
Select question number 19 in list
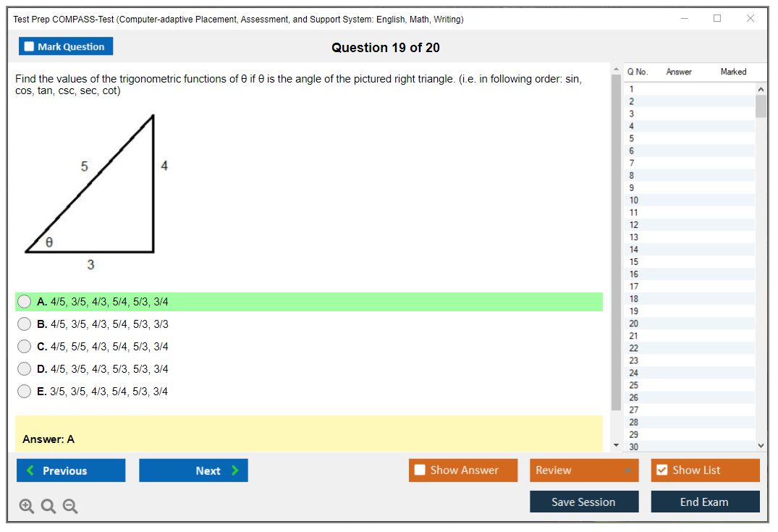pyautogui.click(x=634, y=311)
